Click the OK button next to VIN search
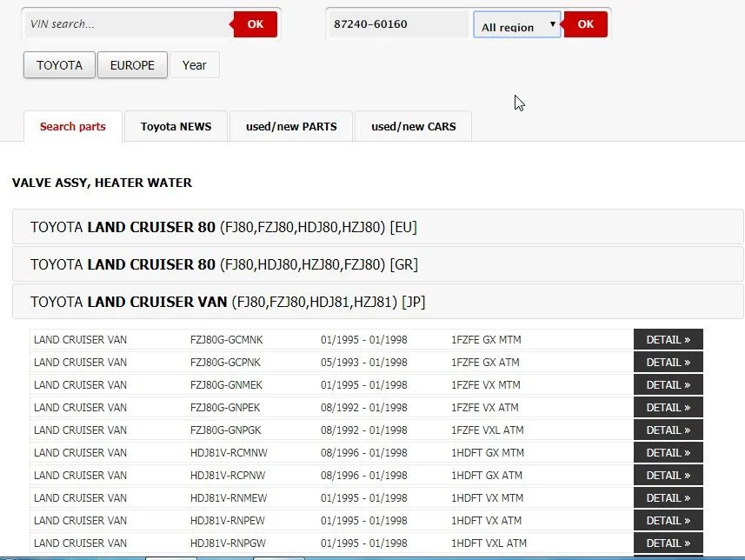The image size is (745, 560). [x=255, y=24]
